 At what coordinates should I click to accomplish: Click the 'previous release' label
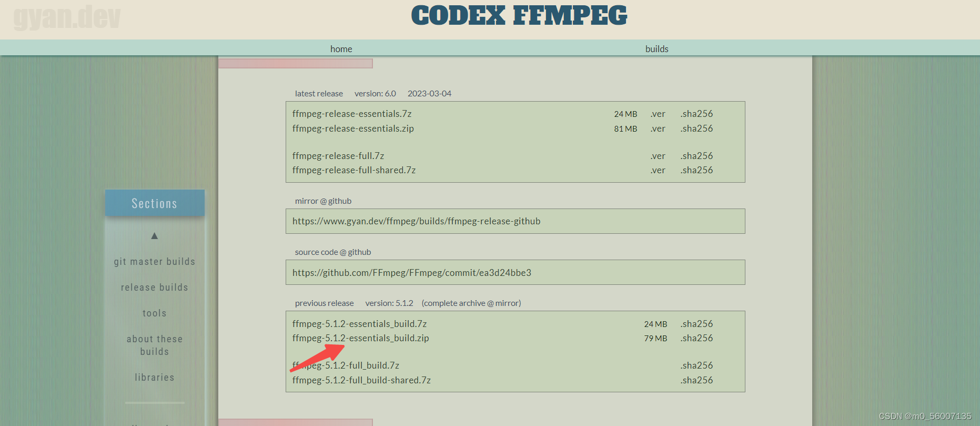(x=324, y=303)
